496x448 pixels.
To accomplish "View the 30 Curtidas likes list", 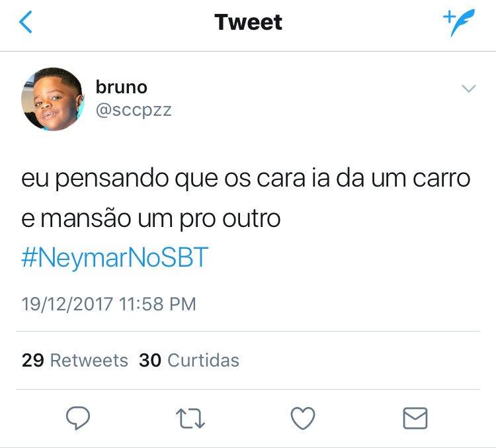I will coord(189,360).
